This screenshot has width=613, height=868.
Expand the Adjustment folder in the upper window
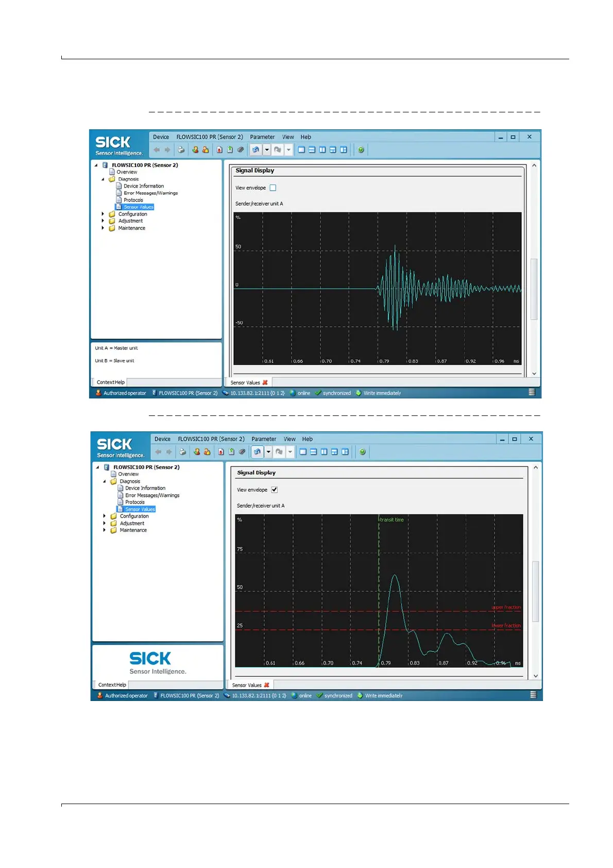(x=103, y=221)
